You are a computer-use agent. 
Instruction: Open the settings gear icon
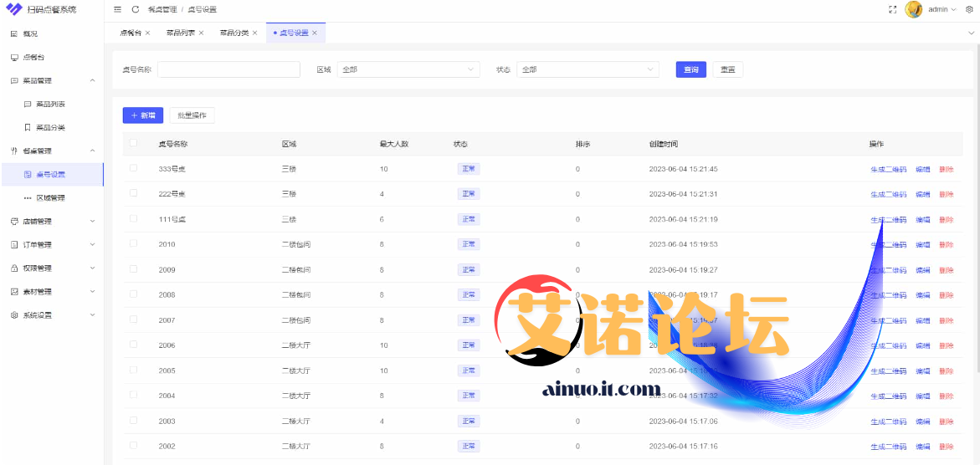(969, 9)
